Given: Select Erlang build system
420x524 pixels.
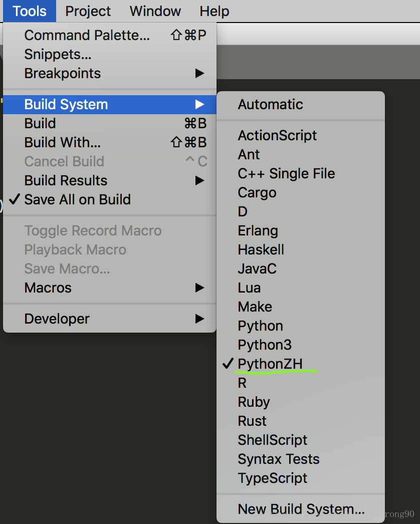Looking at the screenshot, I should point(301,230).
